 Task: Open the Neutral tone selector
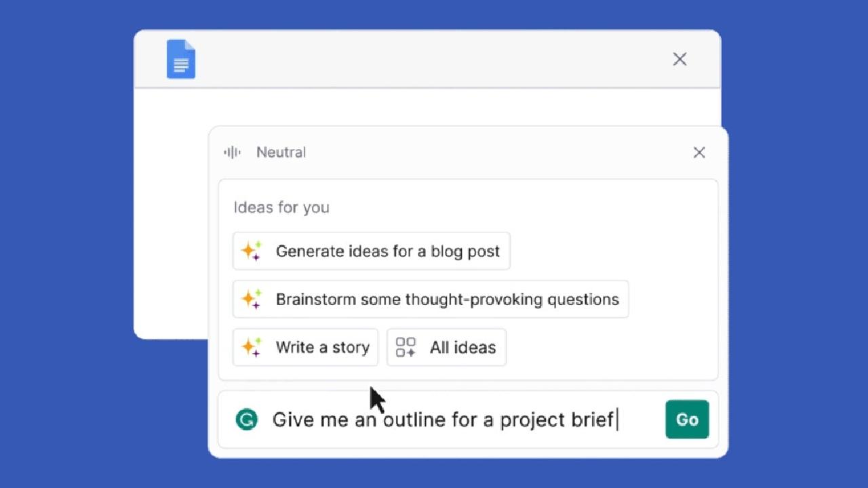coord(281,152)
